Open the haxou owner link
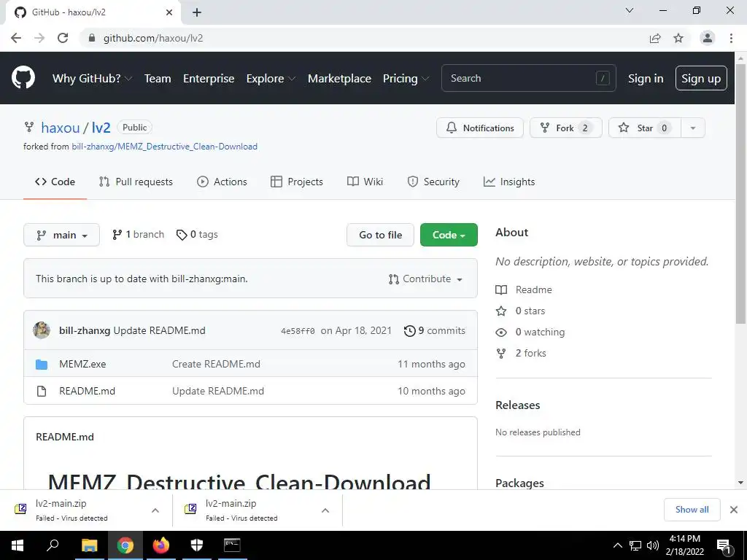Viewport: 747px width, 560px height. pos(60,128)
